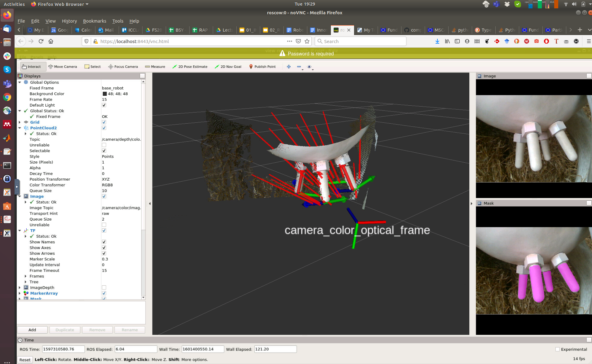Switch to the Mail browser tab
This screenshot has width=592, height=364.
106,30
